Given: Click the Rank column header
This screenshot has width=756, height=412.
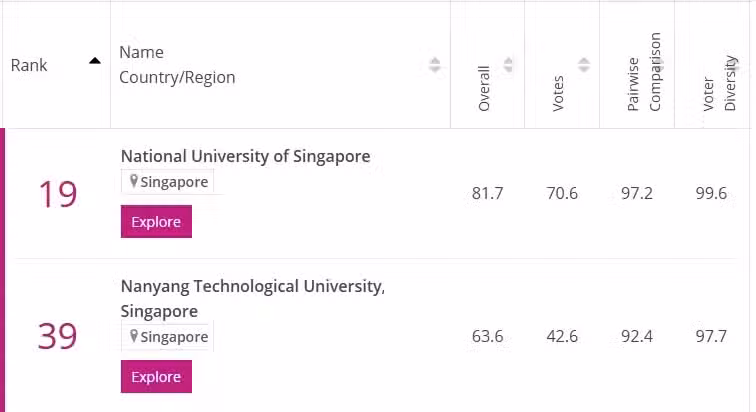Looking at the screenshot, I should pyautogui.click(x=29, y=65).
